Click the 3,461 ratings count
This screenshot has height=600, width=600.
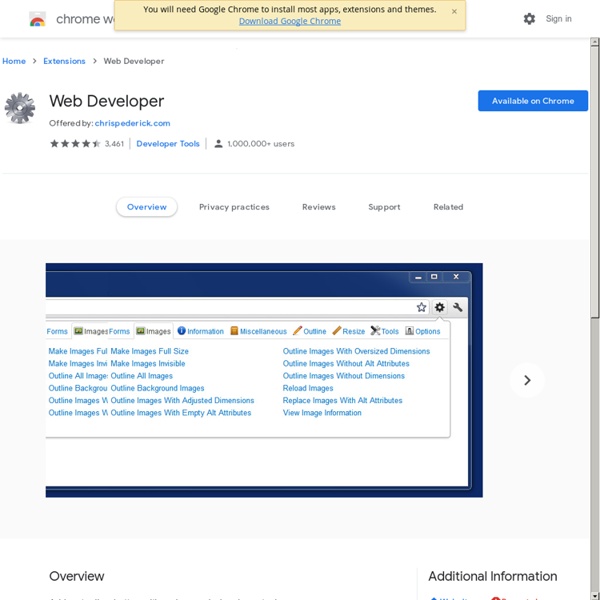point(114,144)
